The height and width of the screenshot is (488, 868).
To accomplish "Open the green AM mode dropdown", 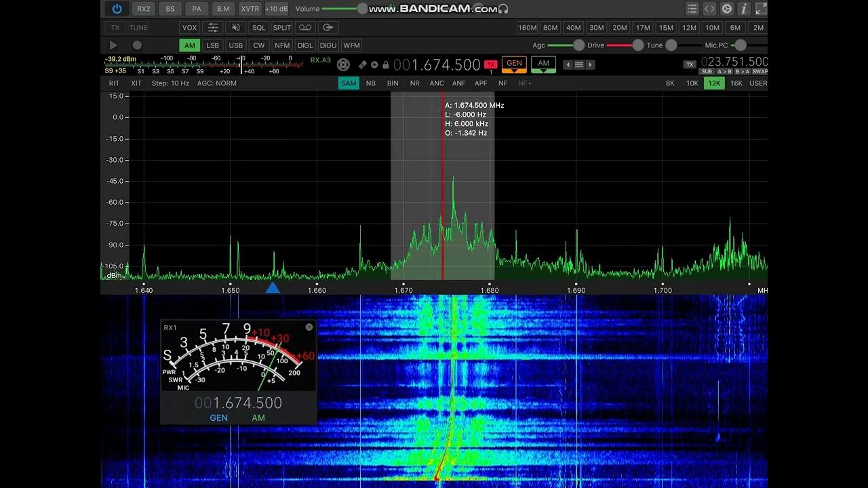I will pos(543,64).
